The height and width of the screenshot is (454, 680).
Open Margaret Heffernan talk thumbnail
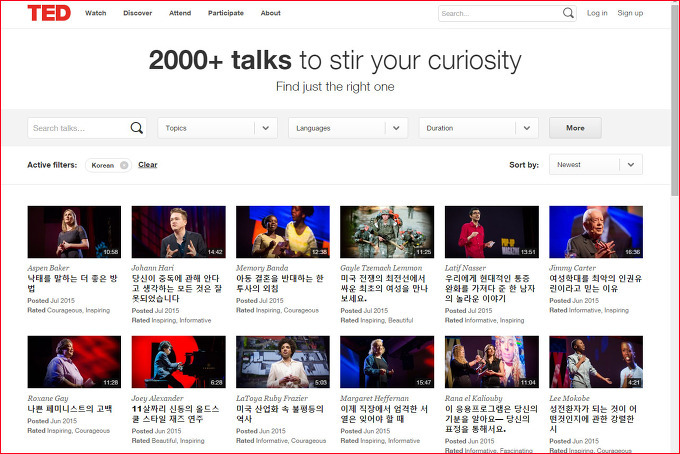pos(387,362)
